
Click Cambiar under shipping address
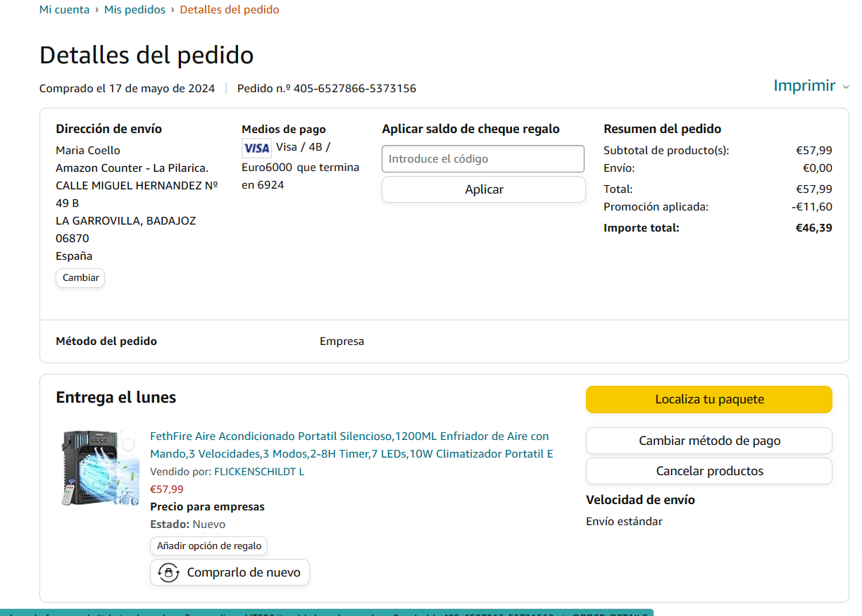pyautogui.click(x=80, y=278)
